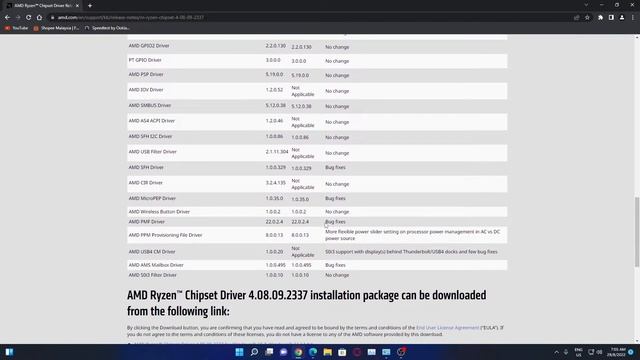Launch Microsoft Edge from the taskbar
640x360 pixels.
pos(313,352)
